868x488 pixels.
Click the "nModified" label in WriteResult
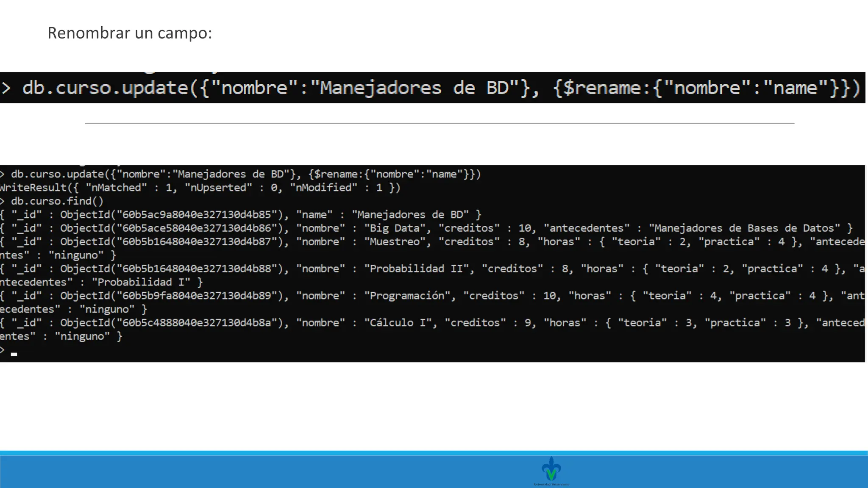[x=323, y=188]
